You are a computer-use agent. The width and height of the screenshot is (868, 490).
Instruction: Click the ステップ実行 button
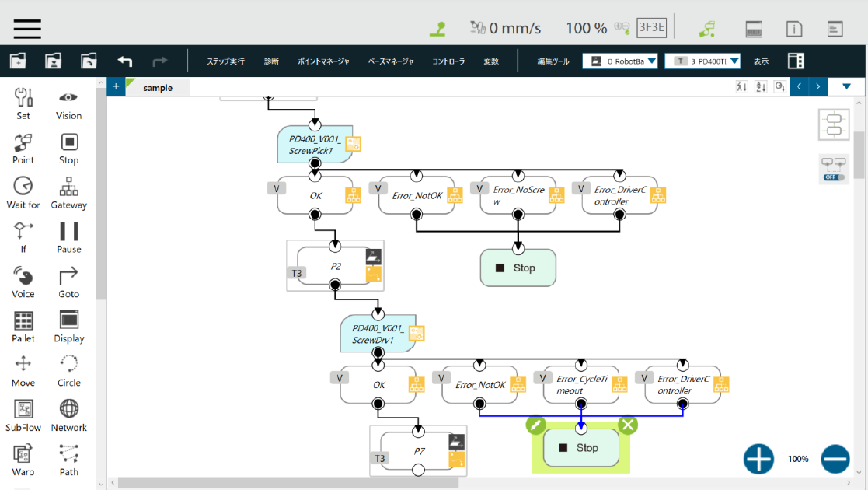pos(225,61)
